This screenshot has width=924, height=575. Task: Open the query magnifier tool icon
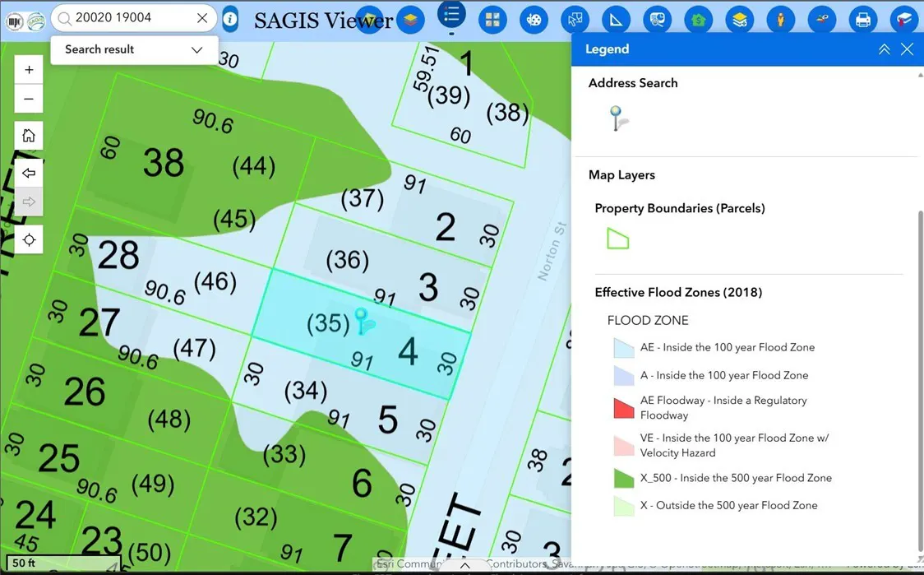pyautogui.click(x=657, y=20)
